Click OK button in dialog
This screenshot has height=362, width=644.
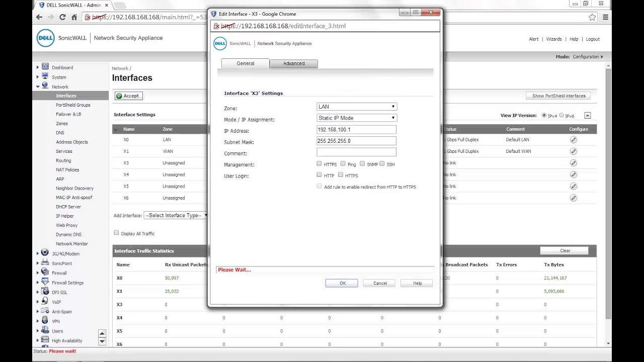pyautogui.click(x=342, y=283)
